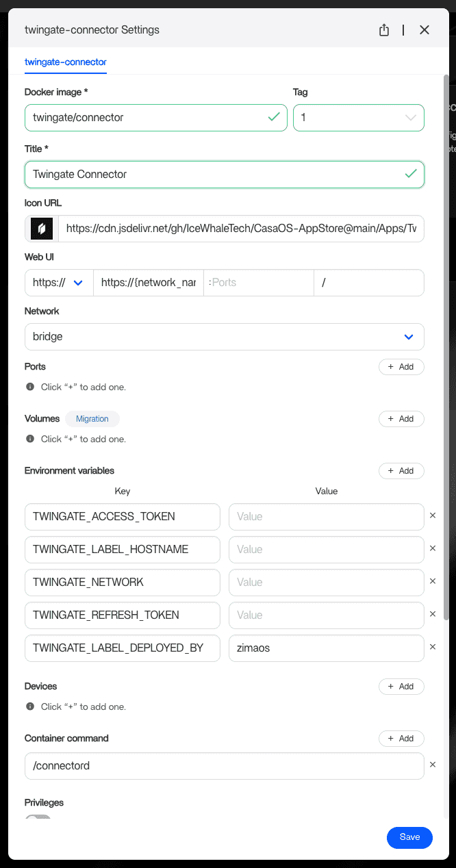Save the connector settings
Viewport: 456px width, 868px height.
409,837
